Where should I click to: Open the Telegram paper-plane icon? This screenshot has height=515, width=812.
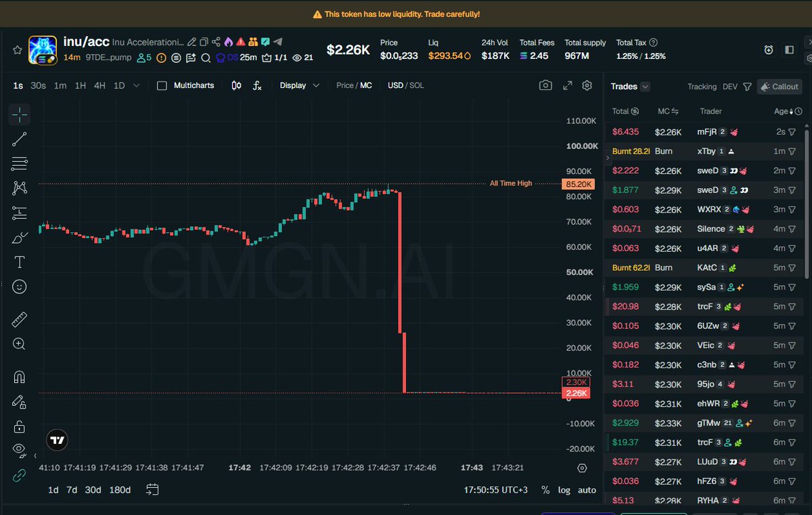coord(277,42)
